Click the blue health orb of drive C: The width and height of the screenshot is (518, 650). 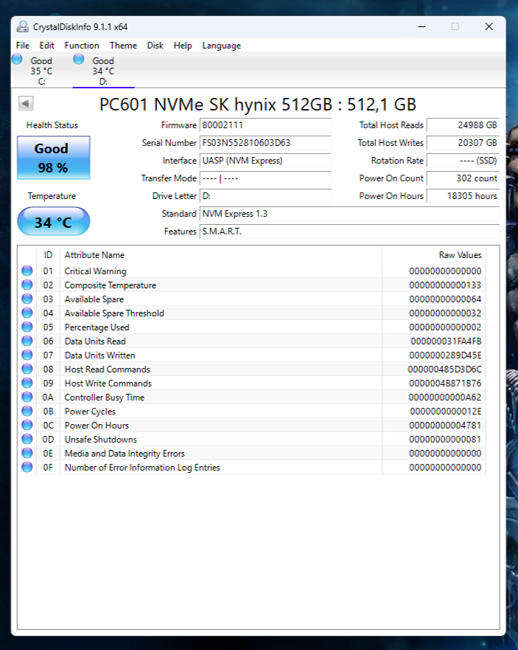[x=17, y=59]
